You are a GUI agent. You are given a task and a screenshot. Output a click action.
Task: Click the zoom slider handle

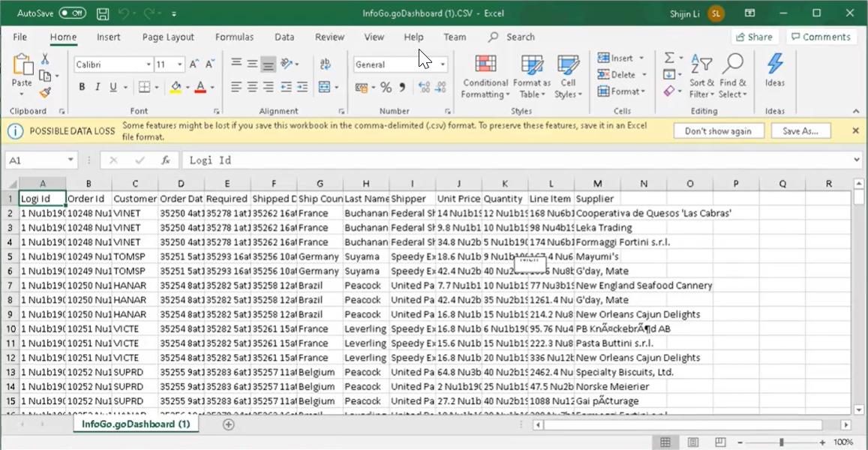click(x=781, y=442)
